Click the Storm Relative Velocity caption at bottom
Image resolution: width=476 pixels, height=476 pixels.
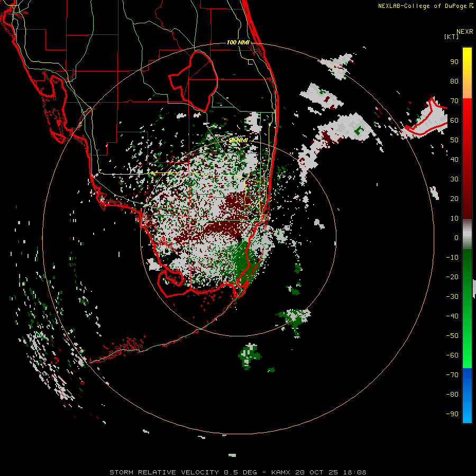click(x=237, y=472)
